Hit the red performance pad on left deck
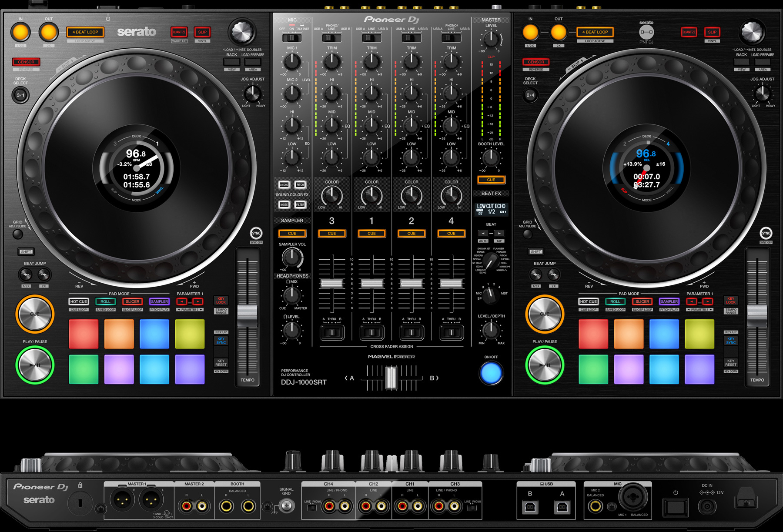 [84, 334]
